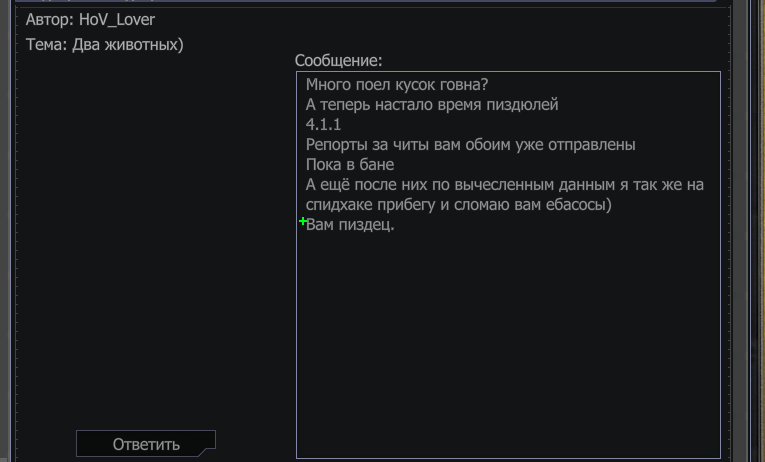Screen dimensions: 765x462
Task: Click the 4.1.1 line in message
Action: coord(323,124)
